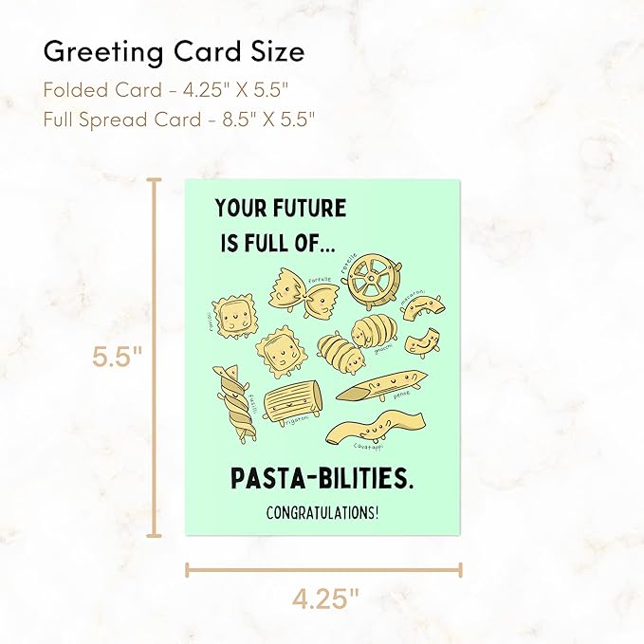Click the "PASTA-BILITIES." text on card
The width and height of the screenshot is (644, 644).
[322, 480]
